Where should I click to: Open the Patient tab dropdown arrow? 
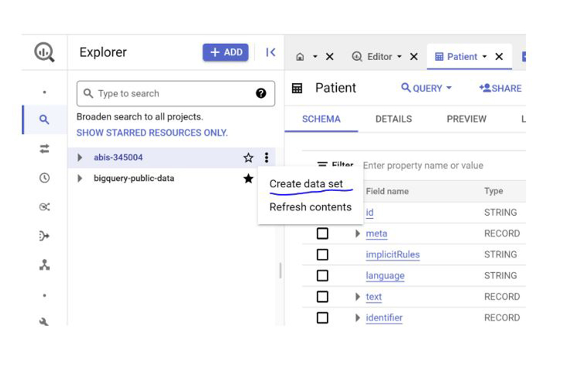pos(485,56)
